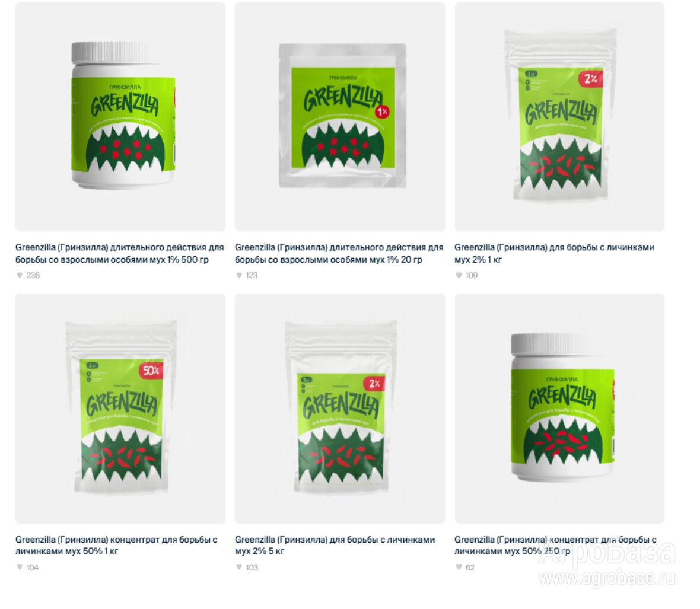This screenshot has width=700, height=609.
Task: Open title link личинками мух 2% 5 кг
Action: point(335,545)
